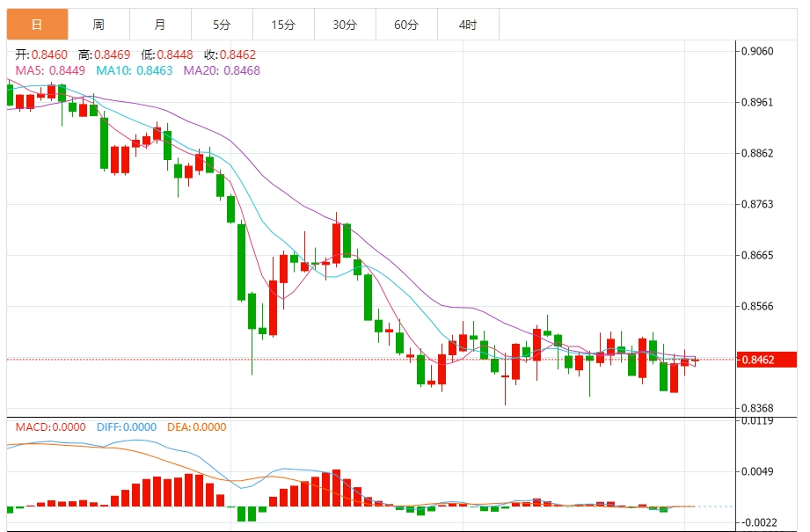This screenshot has width=810, height=532.
Task: Select the 日 daily chart tab
Action: [37, 25]
